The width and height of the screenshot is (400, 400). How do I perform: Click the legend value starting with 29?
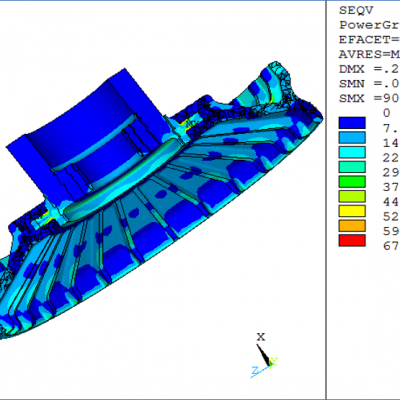(x=391, y=172)
